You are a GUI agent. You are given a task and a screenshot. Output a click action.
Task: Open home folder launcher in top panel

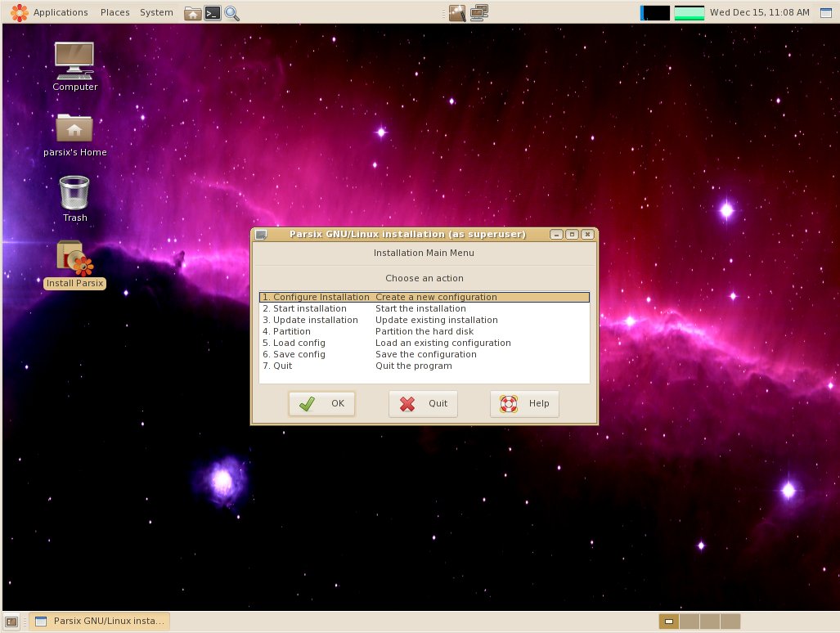pyautogui.click(x=193, y=13)
